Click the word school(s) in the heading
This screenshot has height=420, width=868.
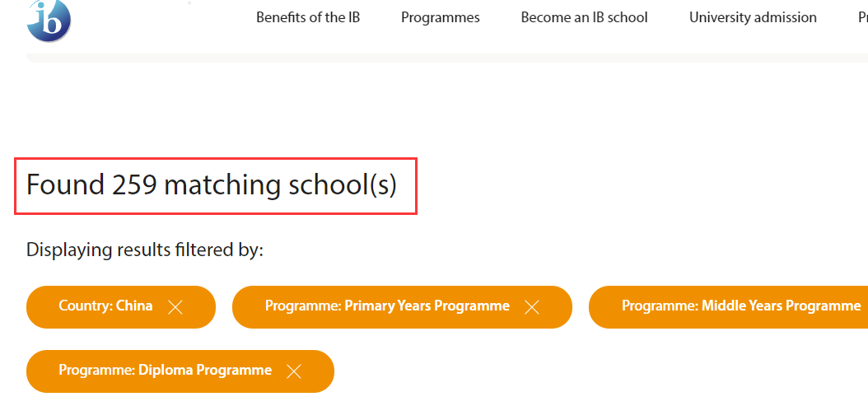click(343, 185)
